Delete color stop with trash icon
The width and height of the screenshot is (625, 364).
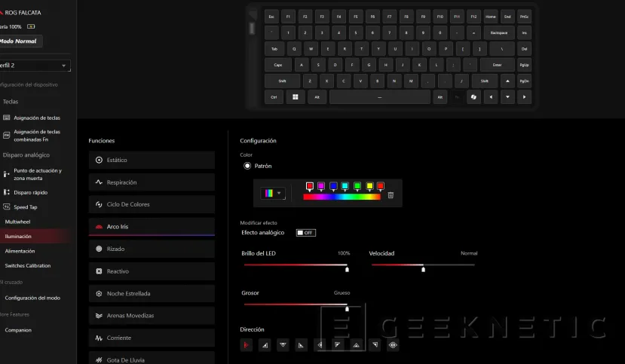[x=391, y=195]
